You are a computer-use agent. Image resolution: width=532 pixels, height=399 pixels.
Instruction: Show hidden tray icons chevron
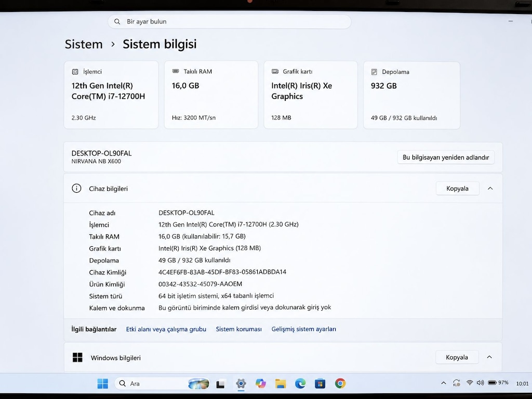coord(444,383)
